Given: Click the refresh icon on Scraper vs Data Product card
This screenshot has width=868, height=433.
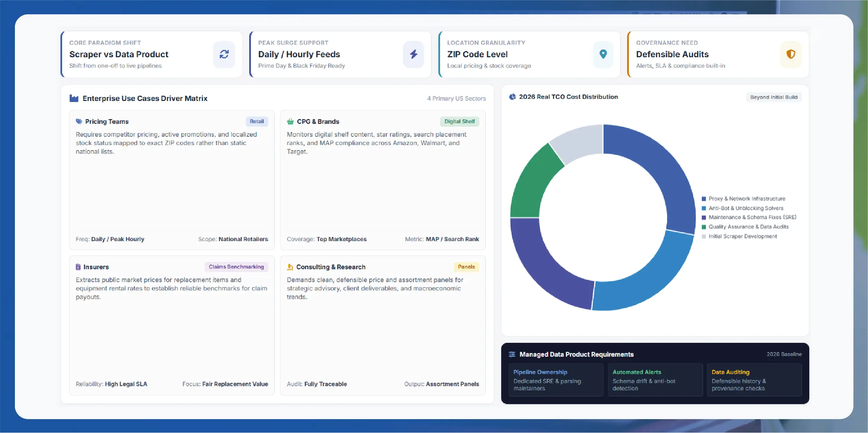Looking at the screenshot, I should [x=224, y=54].
